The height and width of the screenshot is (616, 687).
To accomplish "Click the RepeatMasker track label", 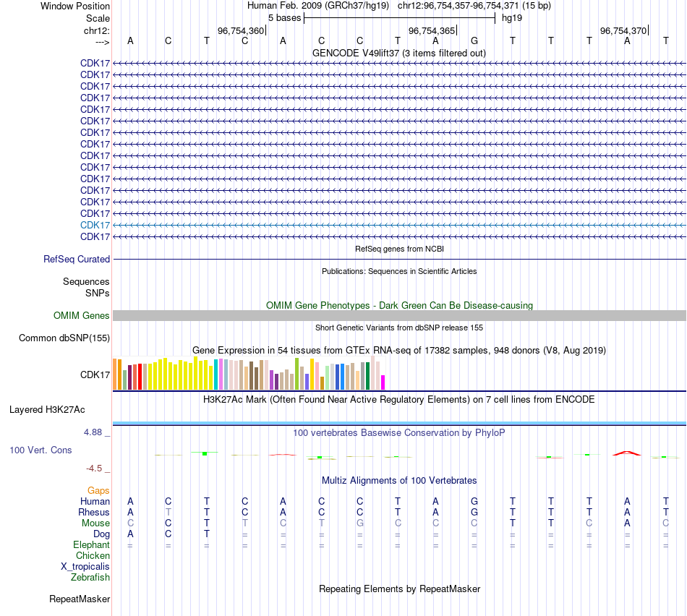I will click(80, 599).
